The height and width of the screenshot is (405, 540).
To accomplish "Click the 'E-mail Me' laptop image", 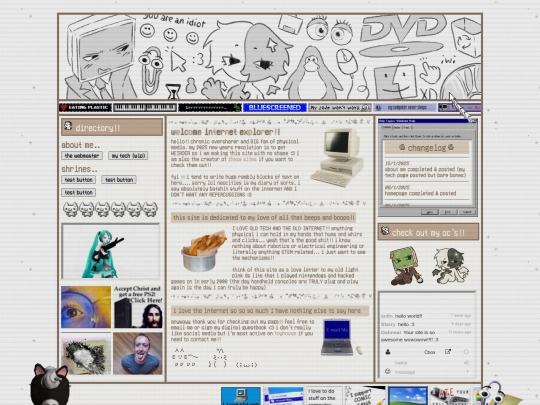I will tap(341, 338).
